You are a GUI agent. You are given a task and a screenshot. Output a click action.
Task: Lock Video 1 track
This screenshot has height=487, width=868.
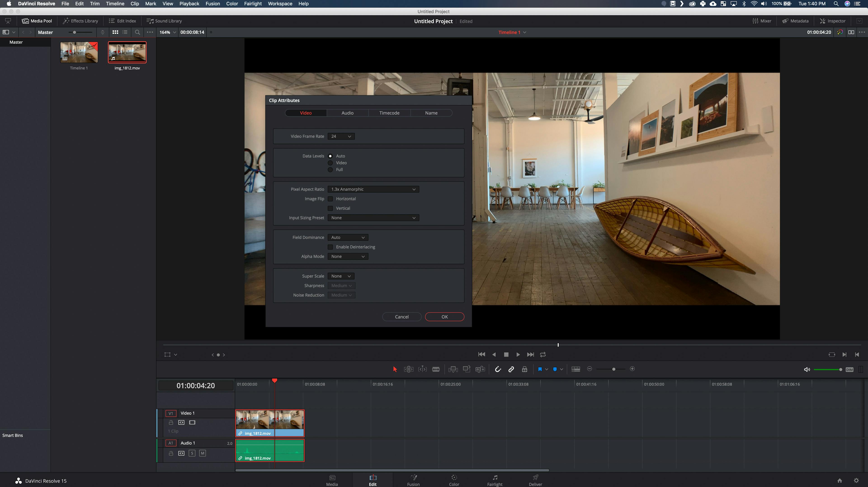point(171,423)
